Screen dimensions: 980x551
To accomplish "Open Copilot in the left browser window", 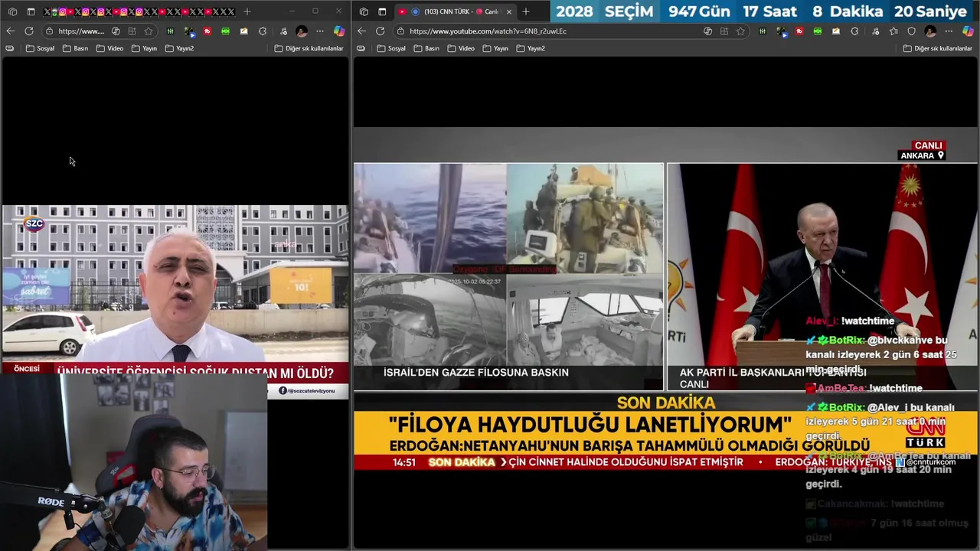I will click(x=340, y=31).
